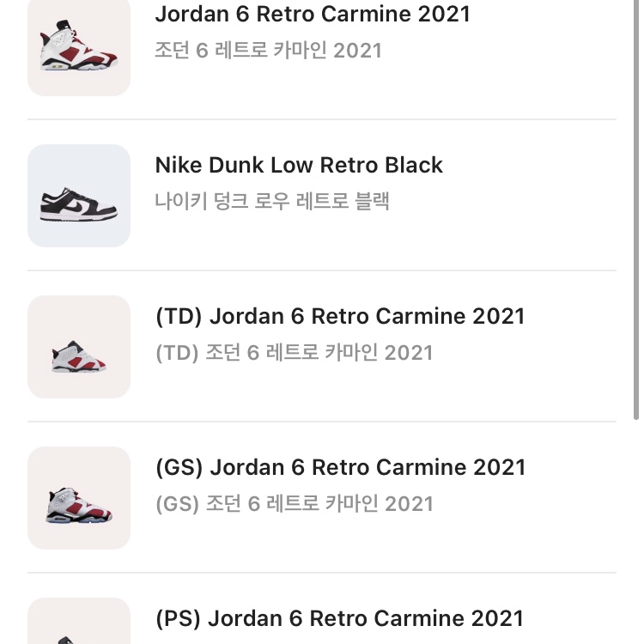Choose the (TD) Jordan 6 Retro Carmine 2021 title
This screenshot has height=644, width=644.
(340, 316)
